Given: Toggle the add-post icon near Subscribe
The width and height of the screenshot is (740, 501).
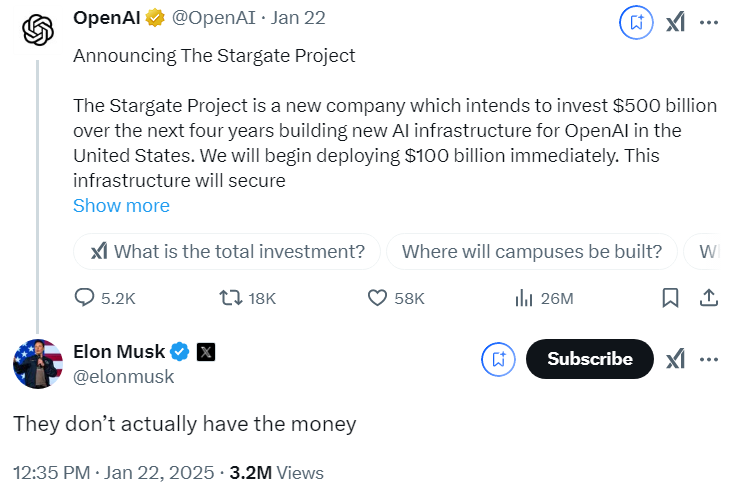Looking at the screenshot, I should coord(498,359).
